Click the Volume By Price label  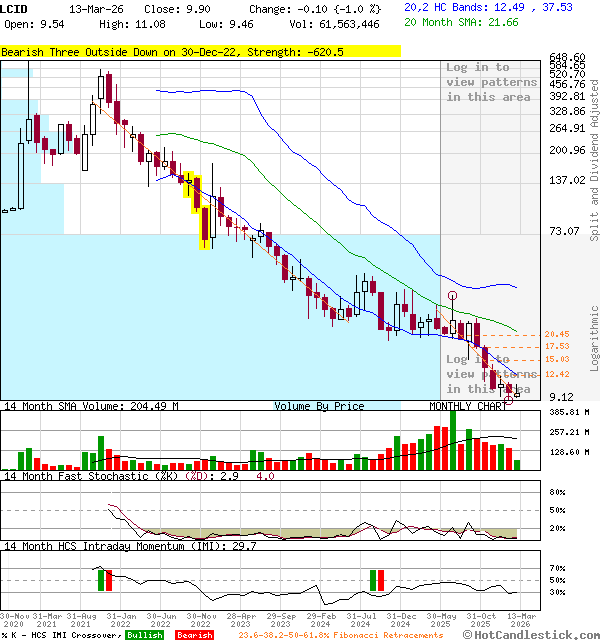point(319,406)
